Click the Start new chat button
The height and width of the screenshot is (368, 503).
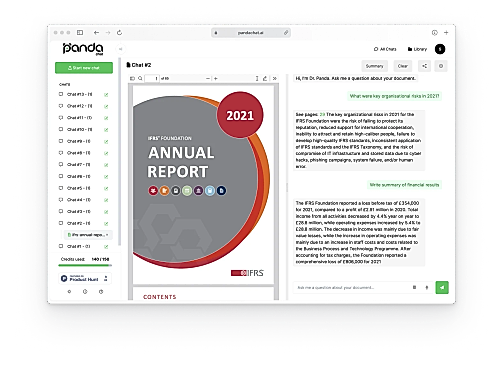(x=84, y=68)
